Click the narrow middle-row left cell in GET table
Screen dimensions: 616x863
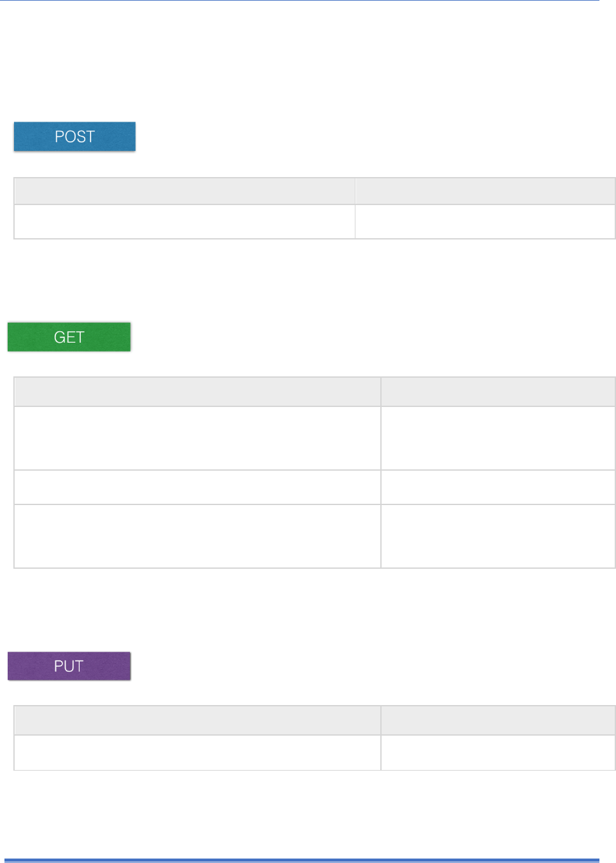pos(197,487)
